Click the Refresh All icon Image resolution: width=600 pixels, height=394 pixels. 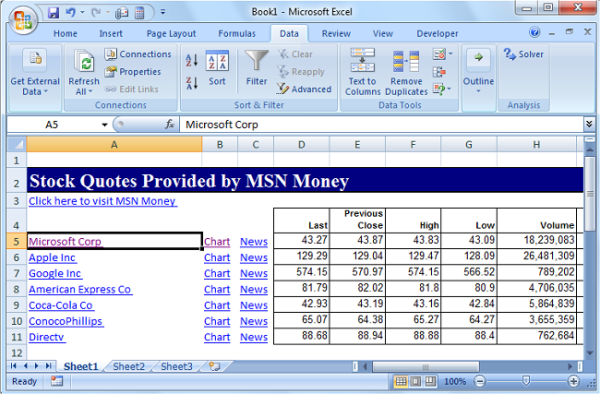tap(84, 72)
